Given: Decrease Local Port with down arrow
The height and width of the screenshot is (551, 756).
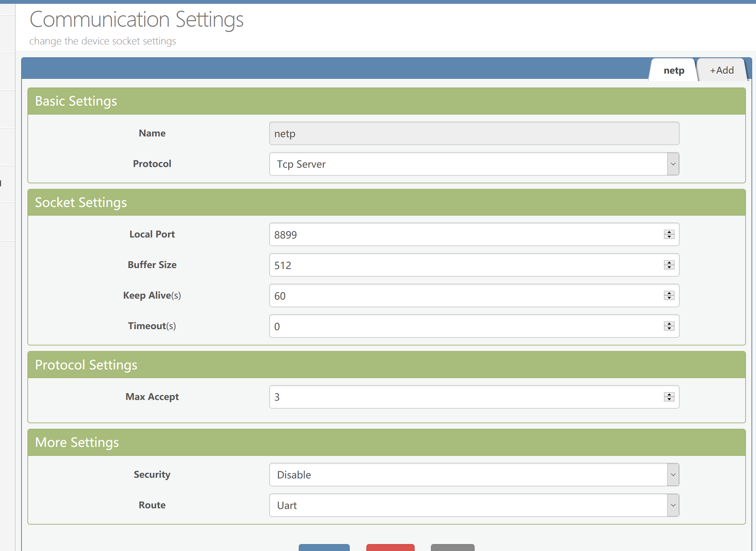Looking at the screenshot, I should [x=669, y=237].
